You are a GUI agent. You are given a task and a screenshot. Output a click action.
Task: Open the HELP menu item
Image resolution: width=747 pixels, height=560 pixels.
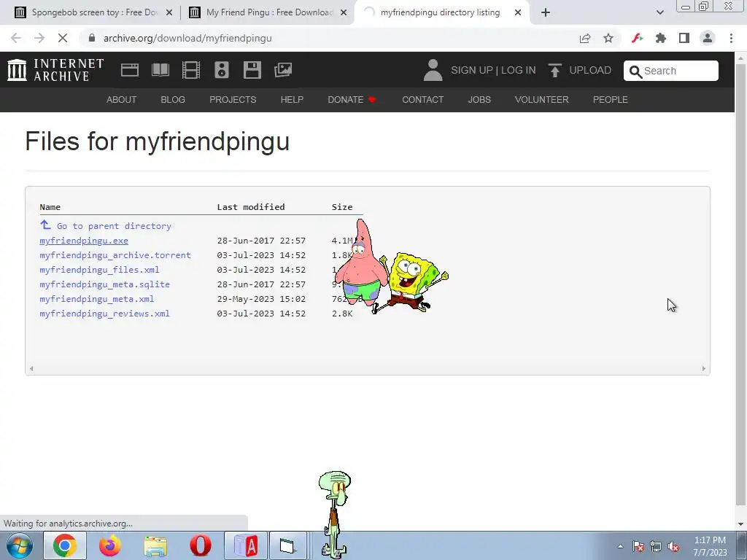[292, 99]
